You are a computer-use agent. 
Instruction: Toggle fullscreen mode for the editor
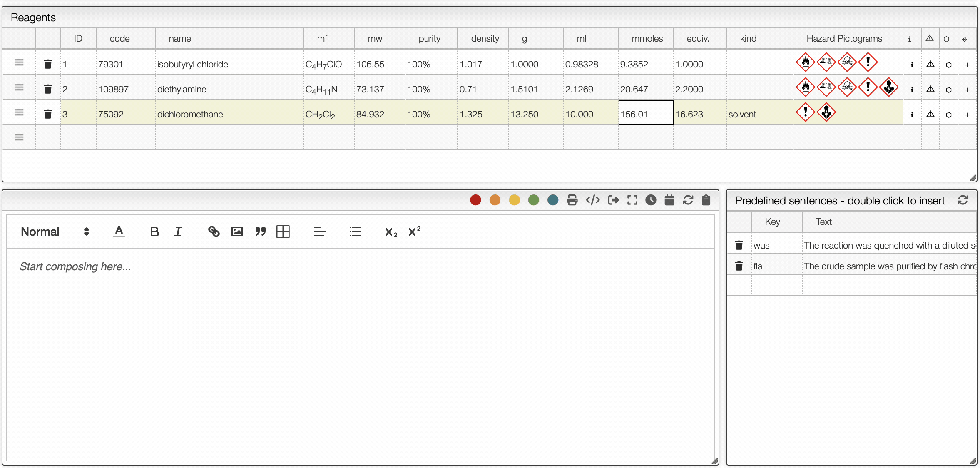coord(632,200)
